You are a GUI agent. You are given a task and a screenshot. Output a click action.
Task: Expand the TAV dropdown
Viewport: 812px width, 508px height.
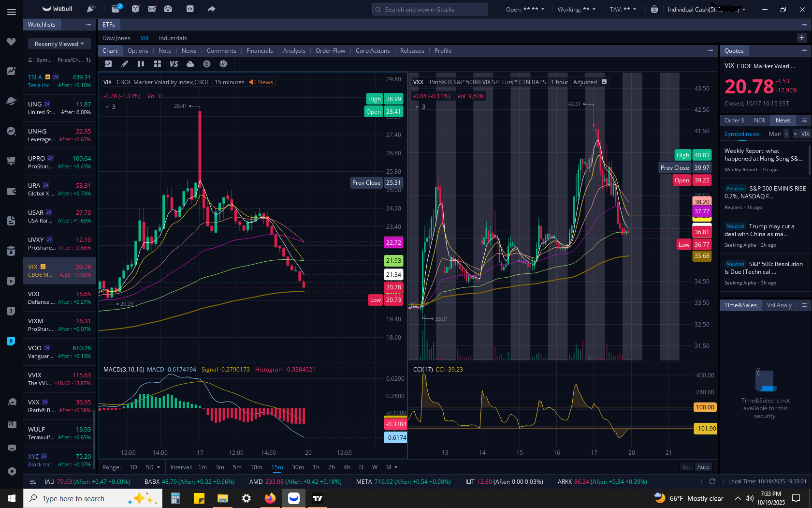[623, 9]
